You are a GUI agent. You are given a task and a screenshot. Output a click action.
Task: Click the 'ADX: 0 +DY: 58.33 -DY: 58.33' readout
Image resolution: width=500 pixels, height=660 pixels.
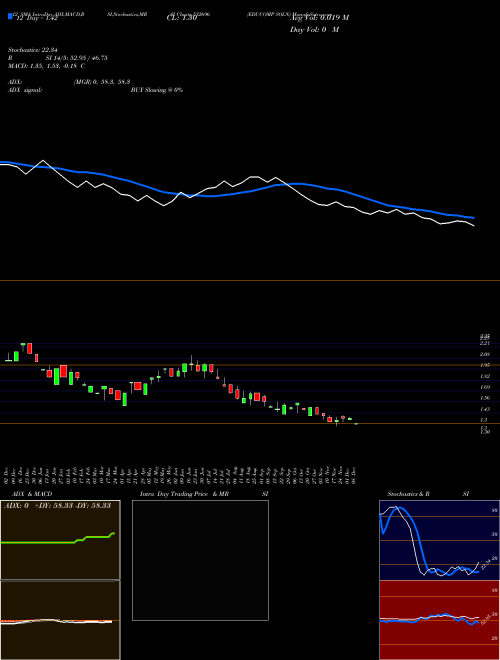(x=57, y=505)
